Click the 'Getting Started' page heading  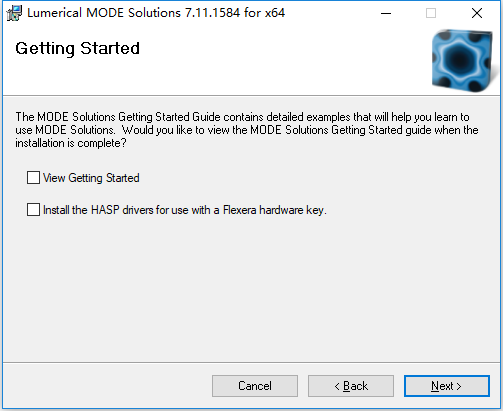coord(77,49)
